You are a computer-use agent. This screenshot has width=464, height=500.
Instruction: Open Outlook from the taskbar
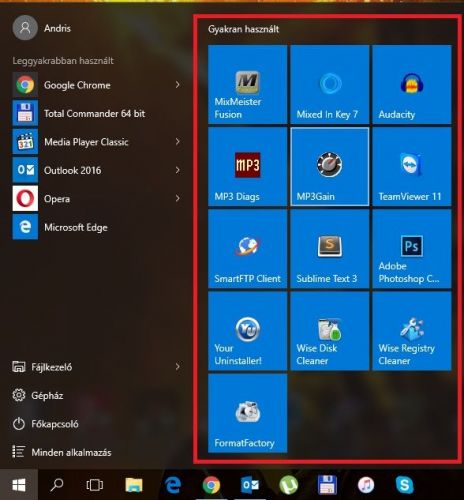(x=250, y=485)
